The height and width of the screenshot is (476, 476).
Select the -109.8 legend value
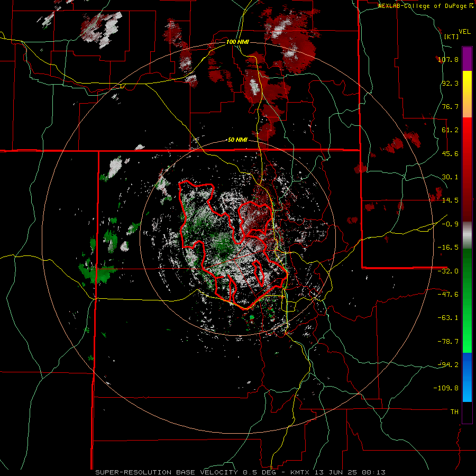(446, 388)
